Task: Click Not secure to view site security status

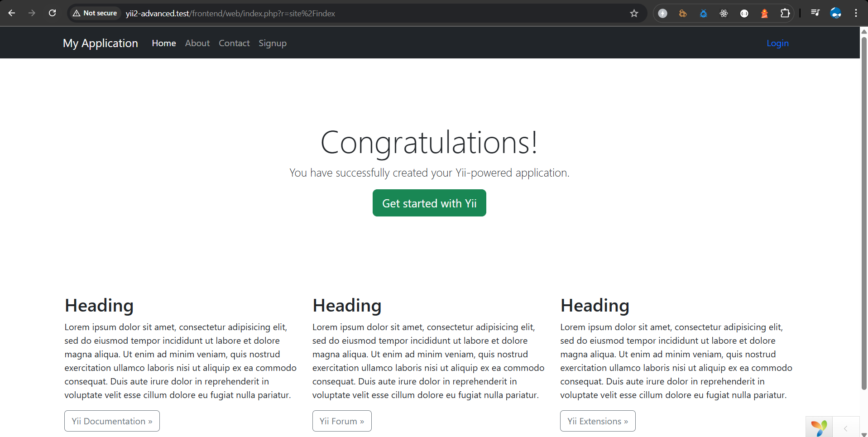Action: coord(94,13)
